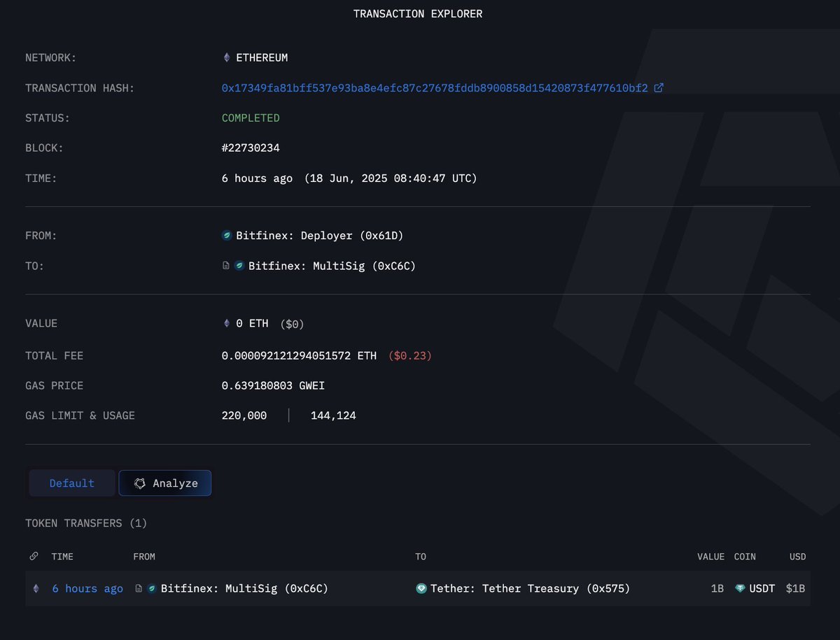Click the COIN column header
Viewport: 840px width, 640px height.
point(745,557)
